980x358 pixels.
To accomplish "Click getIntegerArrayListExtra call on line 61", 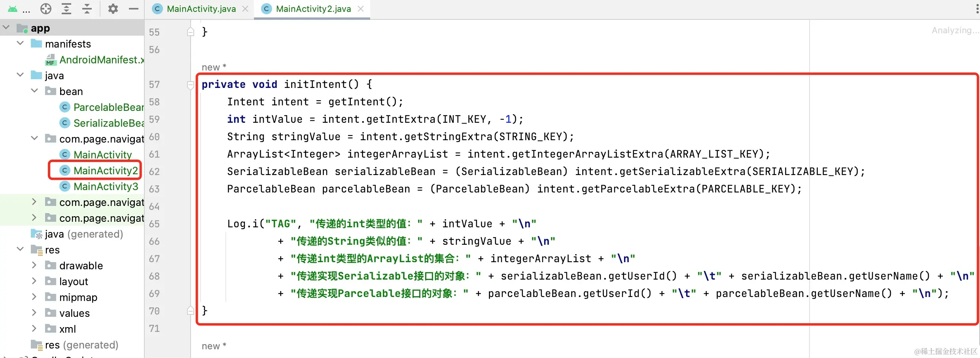I will [x=587, y=154].
